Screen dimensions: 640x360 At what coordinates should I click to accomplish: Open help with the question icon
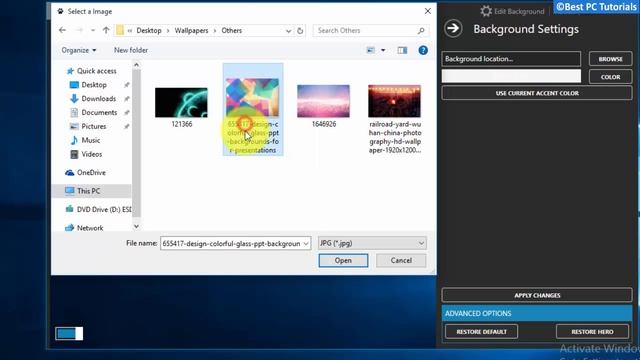point(423,50)
